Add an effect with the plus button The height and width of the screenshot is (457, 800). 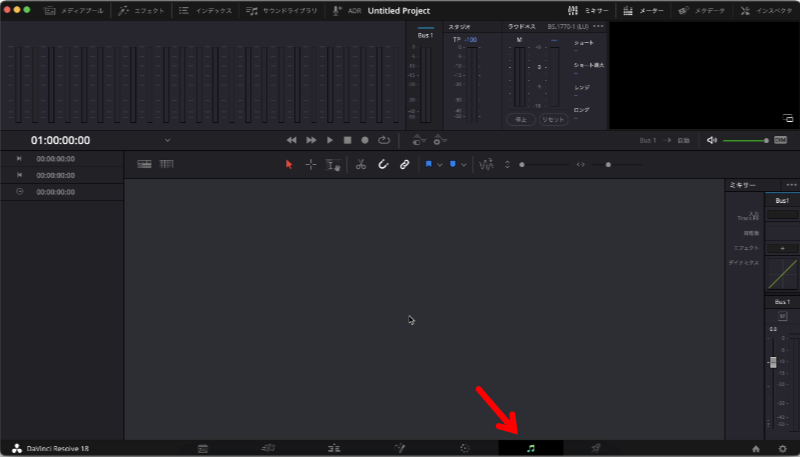coord(782,248)
